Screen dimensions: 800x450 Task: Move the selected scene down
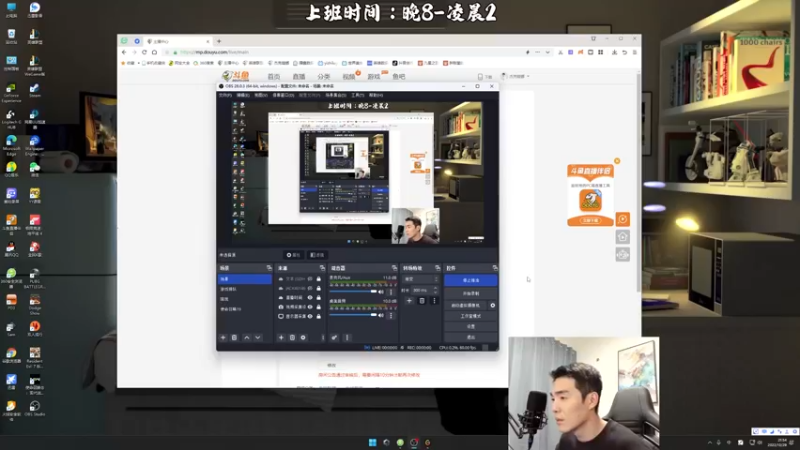pos(258,338)
